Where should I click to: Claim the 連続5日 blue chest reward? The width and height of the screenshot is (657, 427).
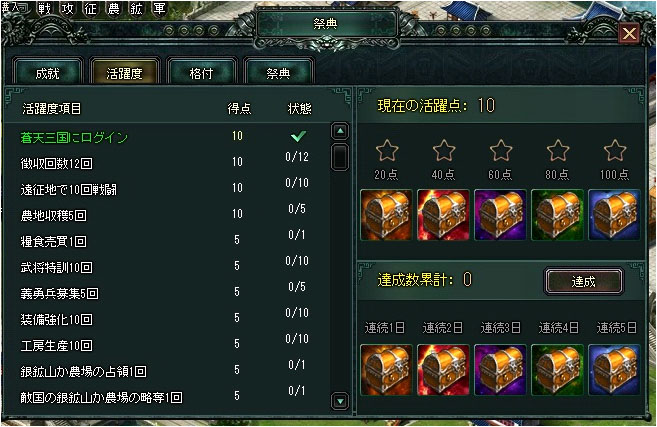tap(614, 370)
